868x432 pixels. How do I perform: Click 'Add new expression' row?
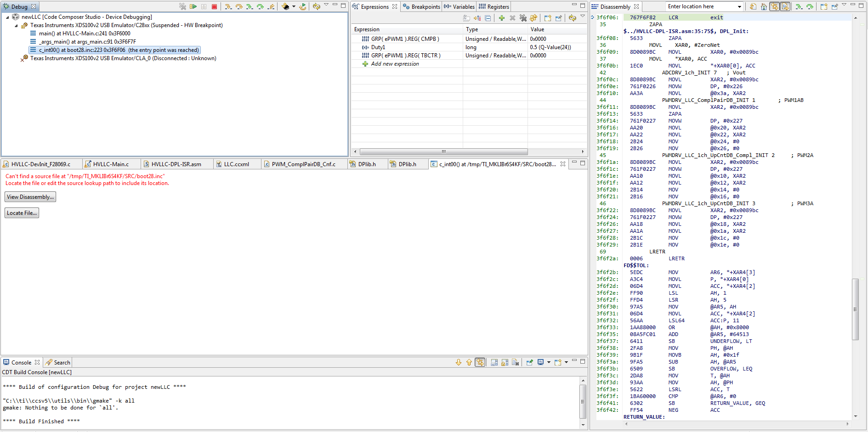tap(469, 64)
